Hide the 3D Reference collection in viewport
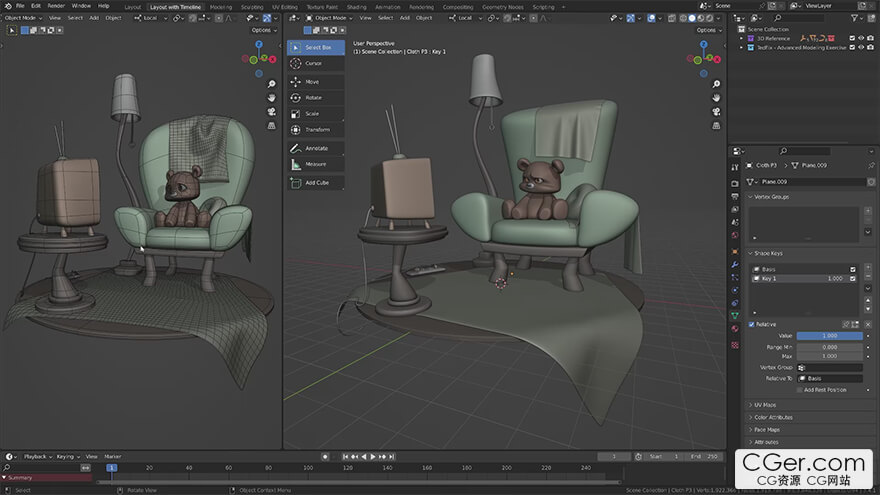Viewport: 880px width, 495px height. 861,38
